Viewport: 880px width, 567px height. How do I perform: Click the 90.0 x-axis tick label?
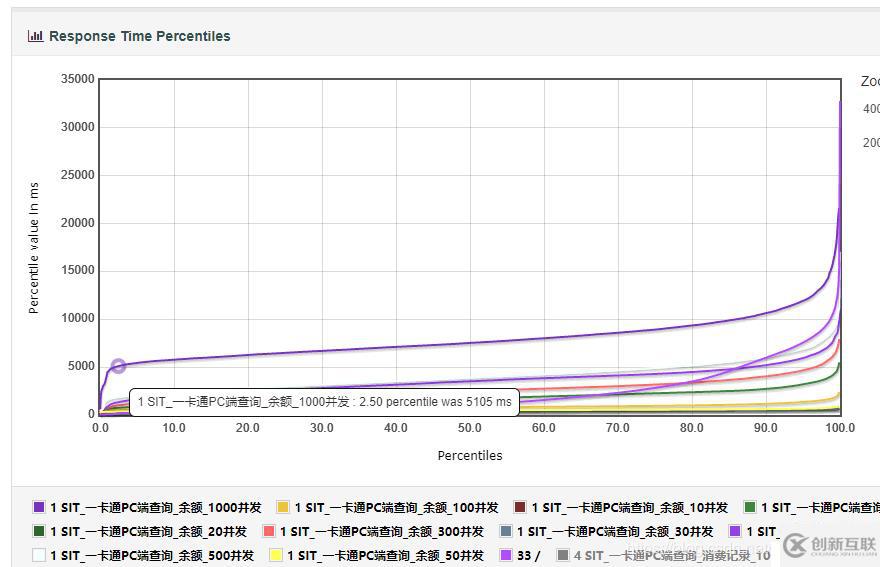pos(766,428)
